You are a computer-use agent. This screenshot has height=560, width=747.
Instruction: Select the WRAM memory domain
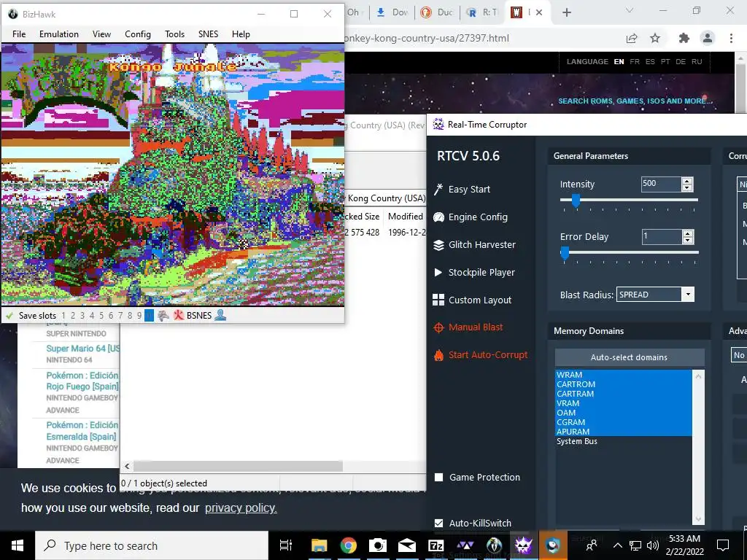(623, 375)
